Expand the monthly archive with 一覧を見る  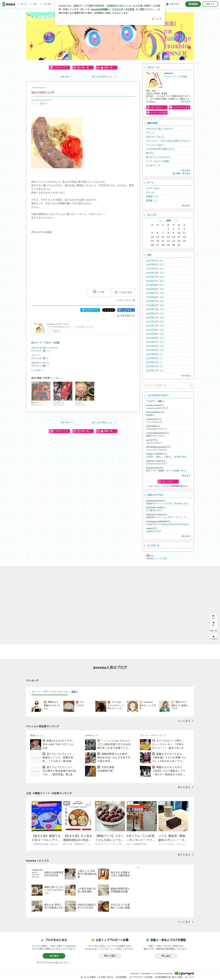pyautogui.click(x=185, y=376)
